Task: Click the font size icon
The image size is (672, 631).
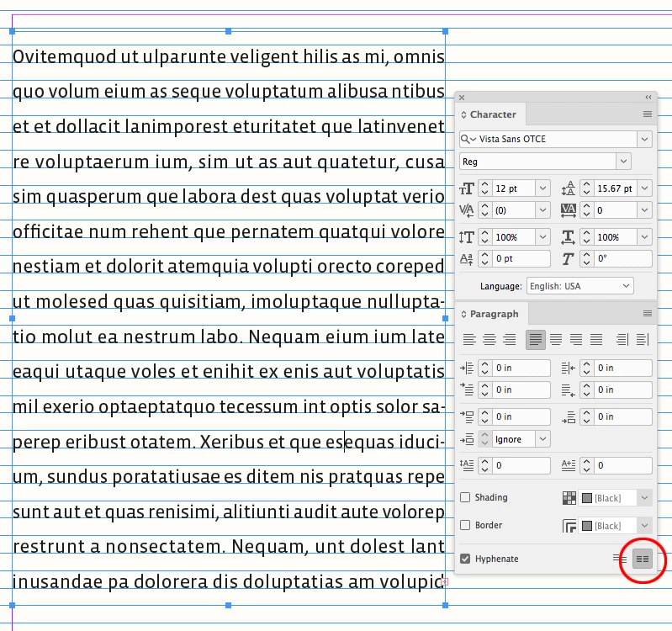Action: click(x=467, y=188)
